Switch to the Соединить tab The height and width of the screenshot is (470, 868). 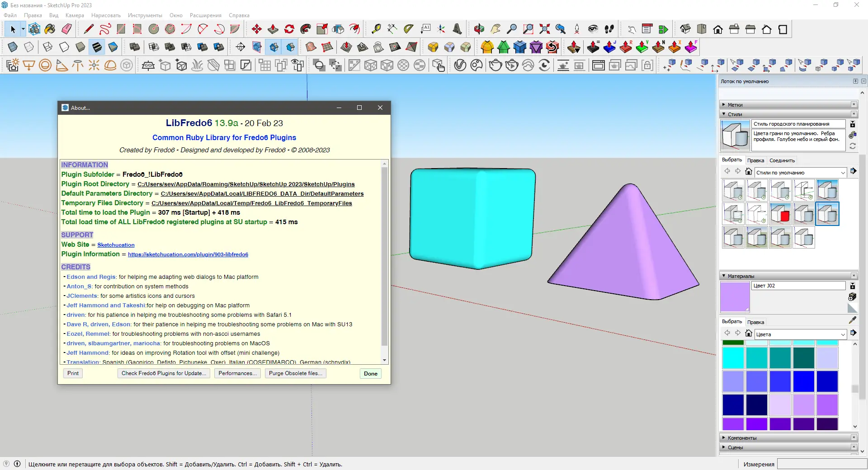click(x=782, y=160)
